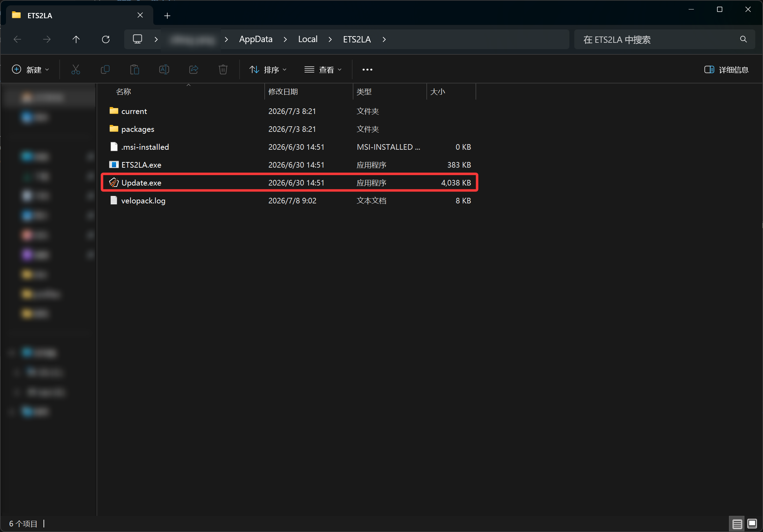The width and height of the screenshot is (763, 532).
Task: Click the Back navigation arrow
Action: pyautogui.click(x=18, y=39)
